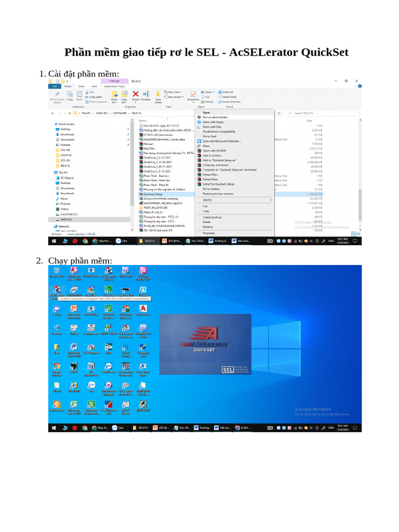Open Zalo desktop shortcut
The width and height of the screenshot is (399, 532).
91,387
